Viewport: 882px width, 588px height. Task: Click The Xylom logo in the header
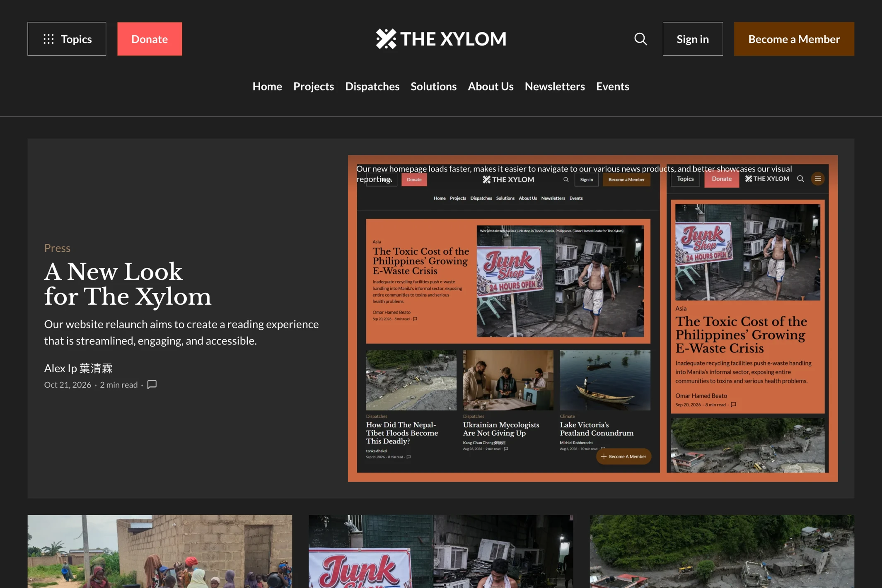coord(441,39)
